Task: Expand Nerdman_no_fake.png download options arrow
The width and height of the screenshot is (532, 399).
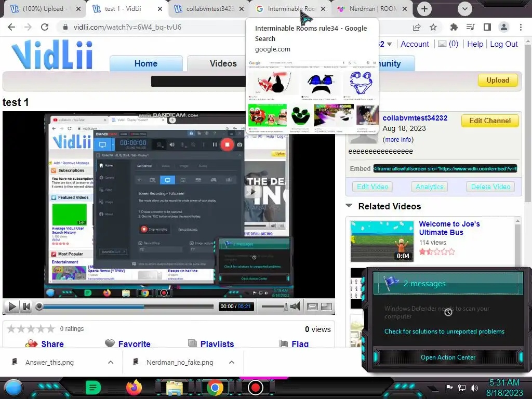Action: pyautogui.click(x=232, y=362)
